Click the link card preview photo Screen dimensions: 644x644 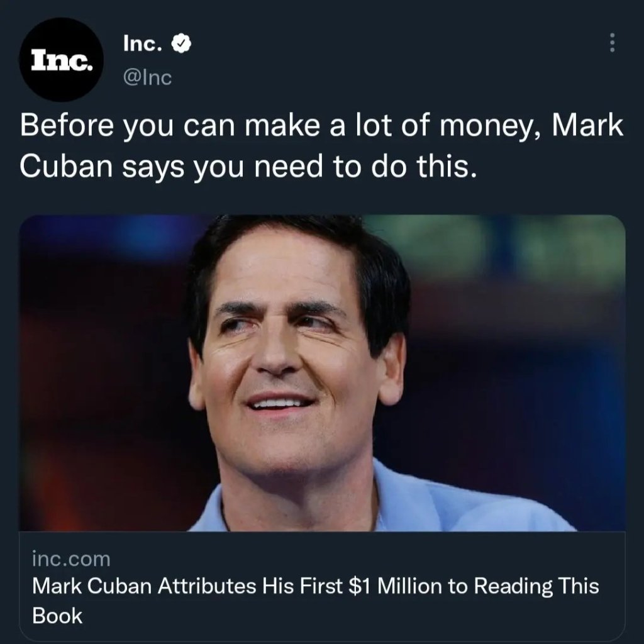click(x=322, y=373)
